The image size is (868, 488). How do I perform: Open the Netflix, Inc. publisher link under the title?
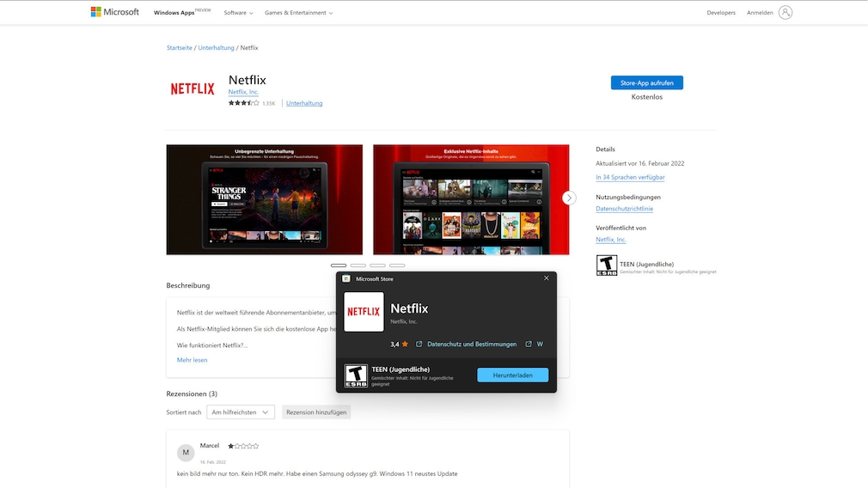(243, 92)
